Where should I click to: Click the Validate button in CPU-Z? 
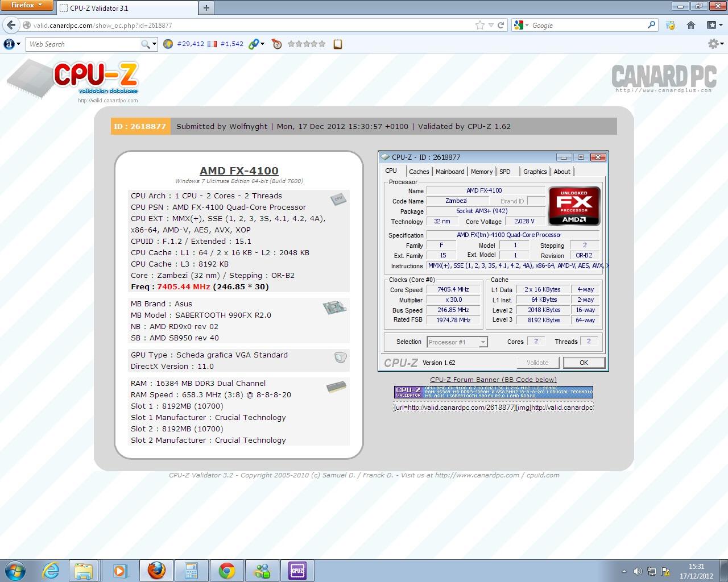pyautogui.click(x=538, y=363)
